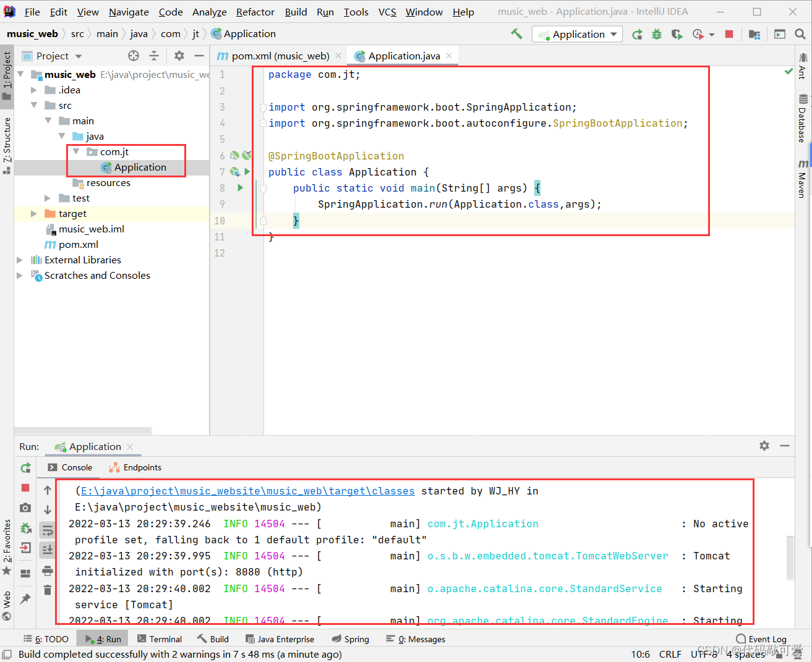This screenshot has height=662, width=812.
Task: Toggle the Project side tool window
Action: (7, 75)
